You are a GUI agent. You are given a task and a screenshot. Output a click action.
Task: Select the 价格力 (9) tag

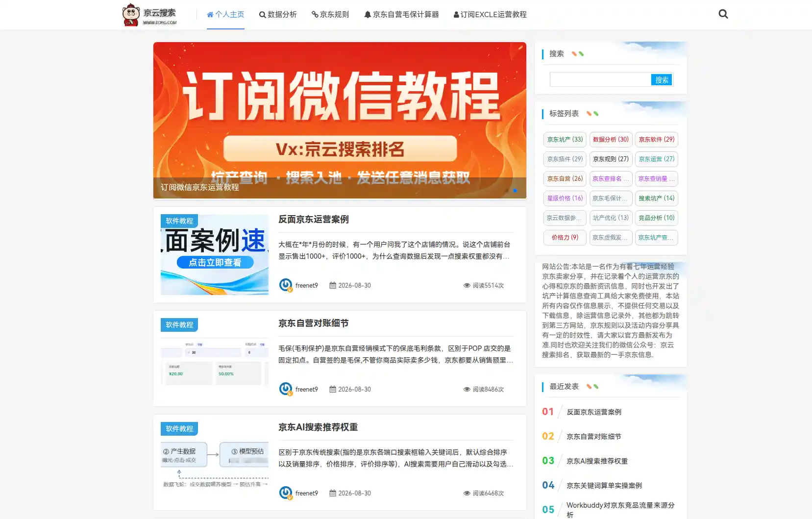pyautogui.click(x=565, y=238)
